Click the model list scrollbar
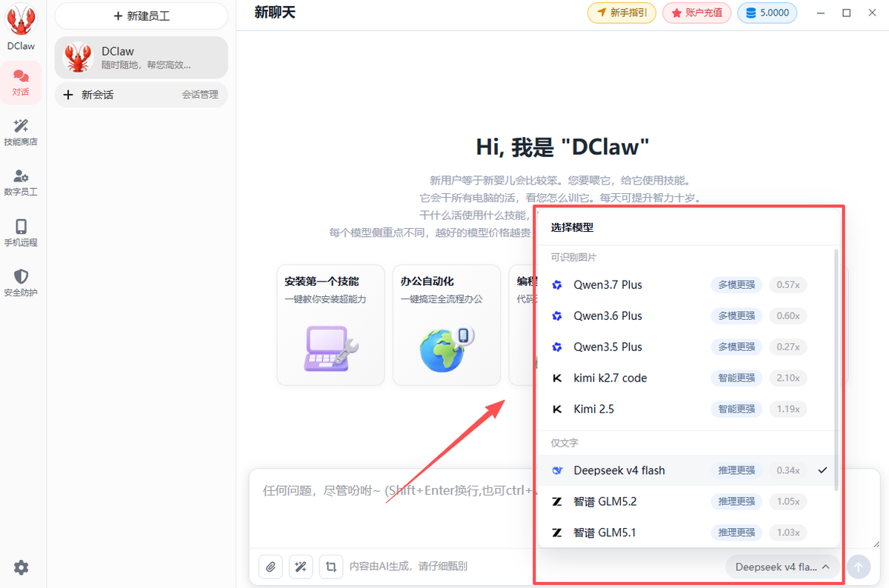Image resolution: width=889 pixels, height=588 pixels. point(836,370)
